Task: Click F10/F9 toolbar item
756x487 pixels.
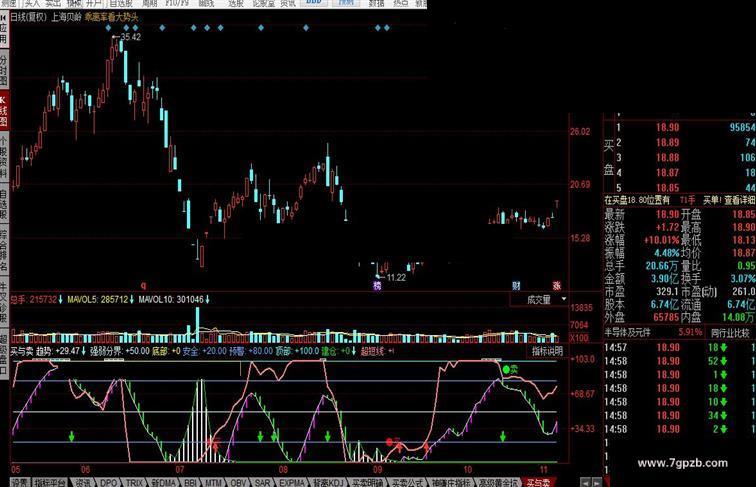Action: click(177, 3)
